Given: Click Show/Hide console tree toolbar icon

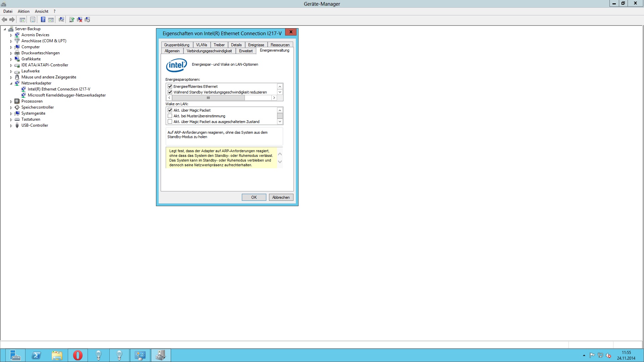Looking at the screenshot, I should point(22,20).
